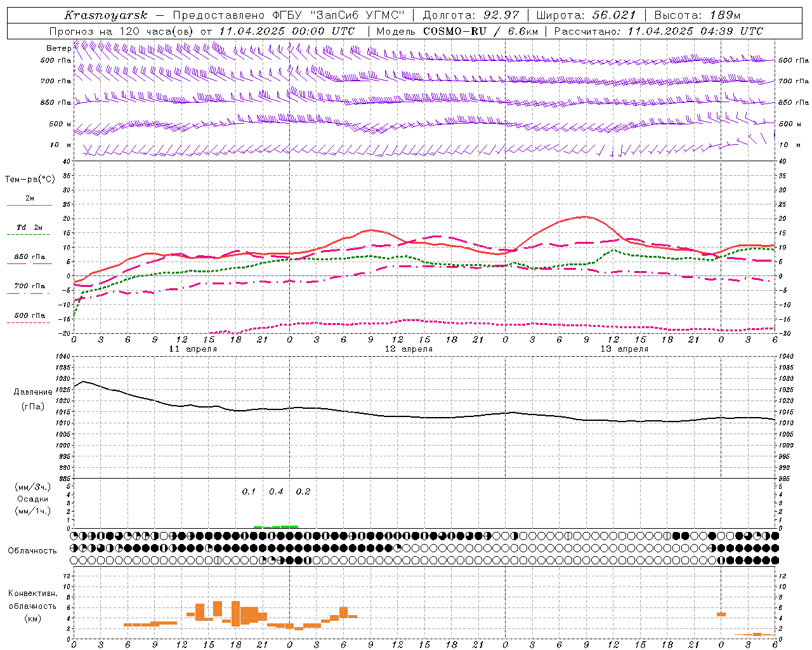Screen dimensions: 812x650
Task: Click the 'Осадки' precipitation label
Action: (x=32, y=499)
